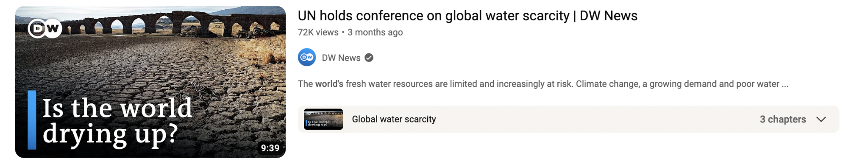Viewport: 868px width, 164px height.
Task: Click the DW logo watermark on the video thumbnail
Action: point(45,29)
